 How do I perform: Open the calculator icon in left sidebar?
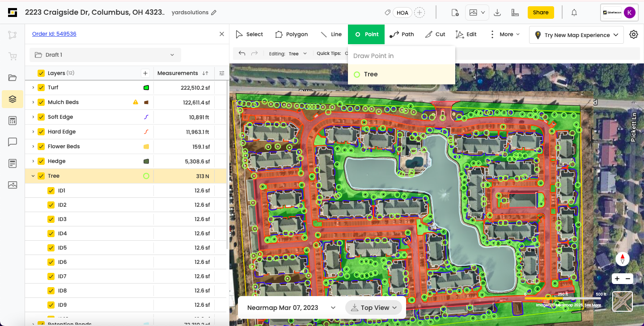13,121
